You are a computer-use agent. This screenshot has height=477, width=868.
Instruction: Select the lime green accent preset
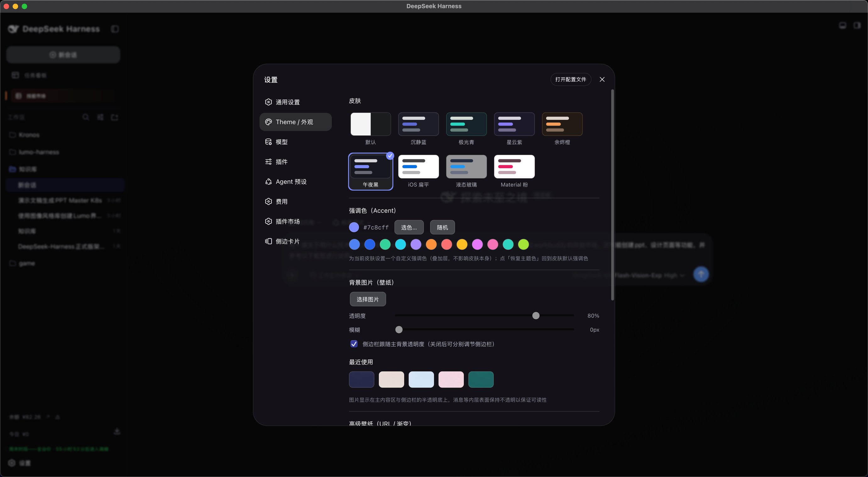(523, 244)
